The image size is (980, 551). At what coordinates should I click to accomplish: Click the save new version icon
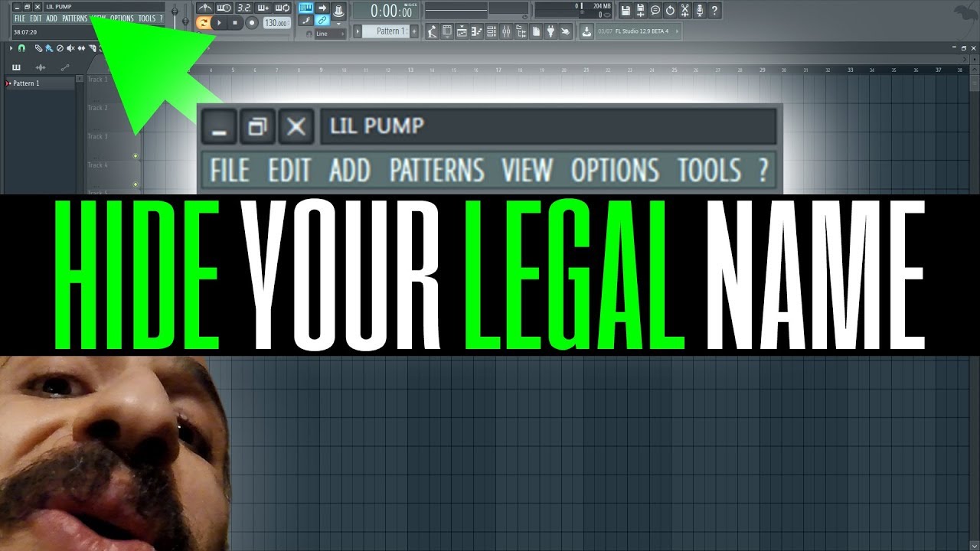[x=640, y=11]
